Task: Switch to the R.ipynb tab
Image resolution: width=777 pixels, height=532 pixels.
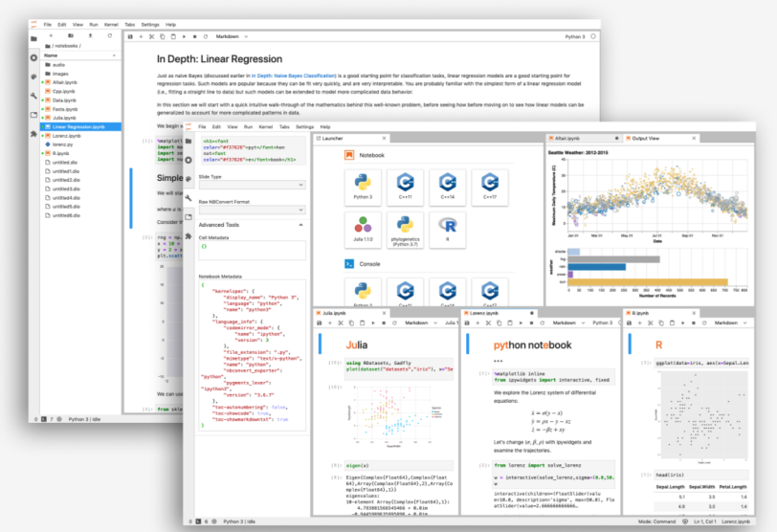Action: pos(660,313)
